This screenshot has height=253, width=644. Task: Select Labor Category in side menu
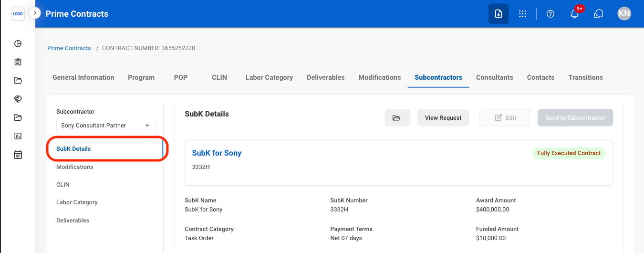[x=77, y=202]
